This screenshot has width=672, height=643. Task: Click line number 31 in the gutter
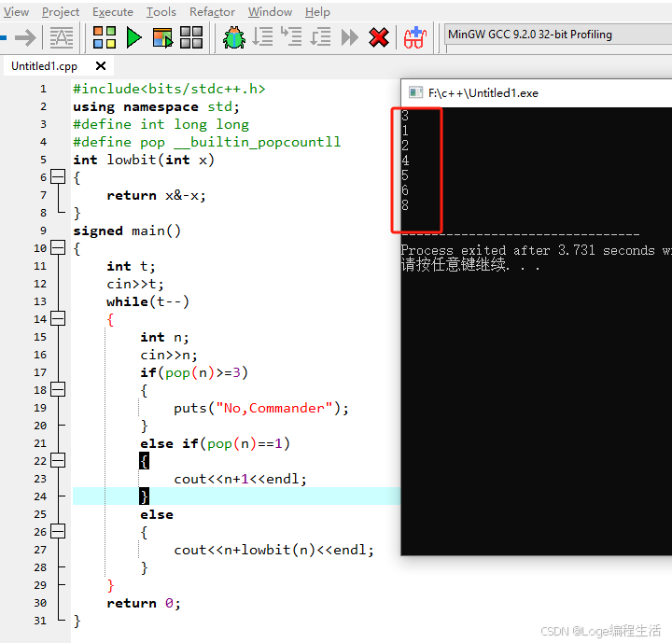point(40,621)
